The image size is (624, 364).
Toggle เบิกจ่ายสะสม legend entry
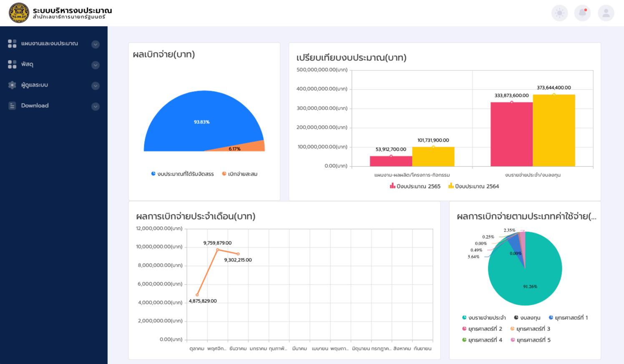coord(240,174)
